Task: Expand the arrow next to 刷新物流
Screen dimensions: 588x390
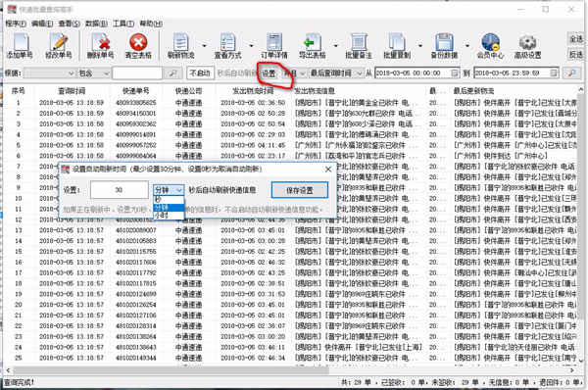Action: point(205,46)
